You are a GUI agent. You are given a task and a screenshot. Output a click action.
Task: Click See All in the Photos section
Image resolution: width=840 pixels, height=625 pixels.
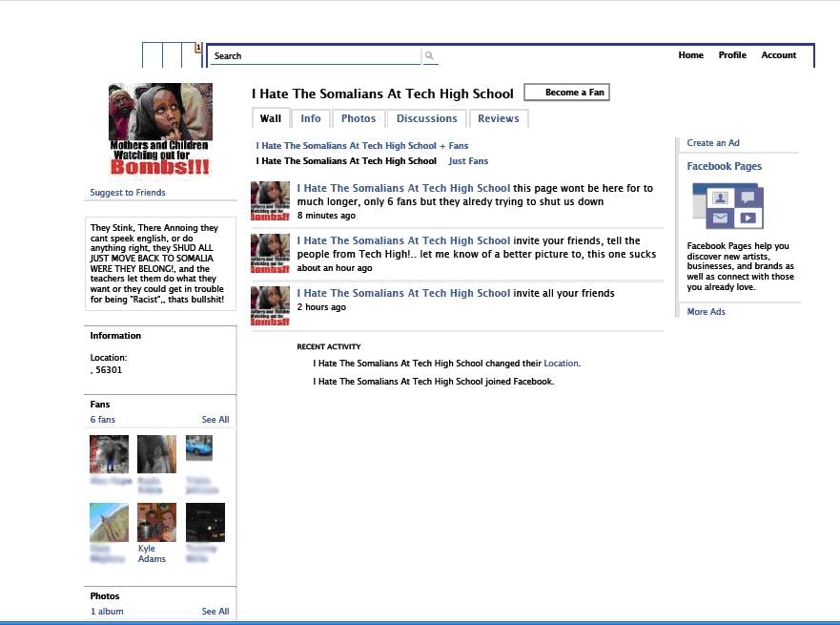click(x=215, y=612)
